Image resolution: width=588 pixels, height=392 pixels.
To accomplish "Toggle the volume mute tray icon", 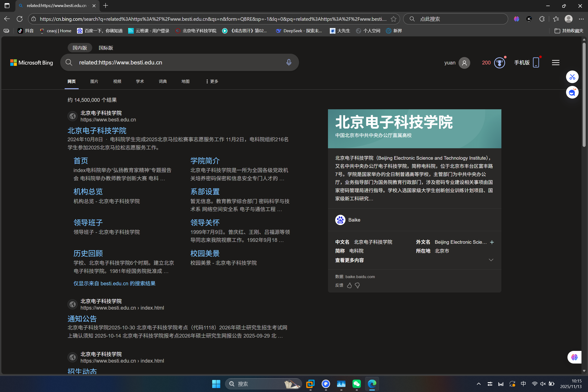I will point(542,384).
